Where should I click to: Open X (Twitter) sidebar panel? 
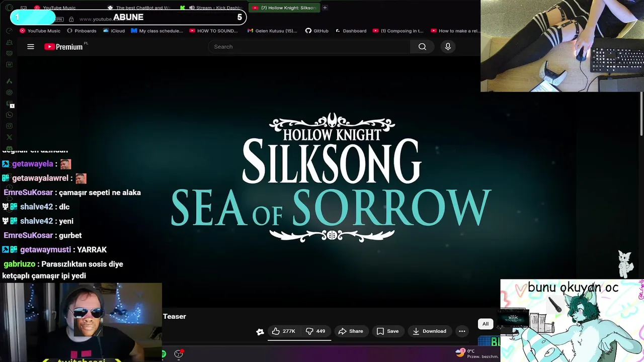point(9,137)
